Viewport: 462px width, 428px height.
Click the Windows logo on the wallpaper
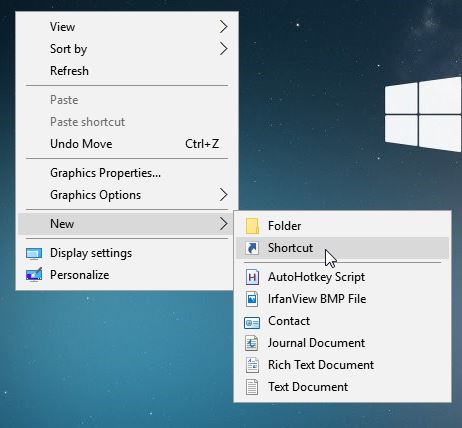coord(423,114)
